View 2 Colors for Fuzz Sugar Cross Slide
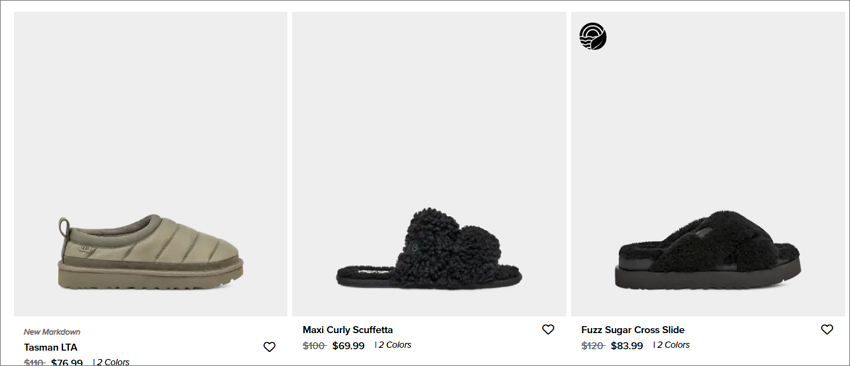The height and width of the screenshot is (366, 850). 673,345
